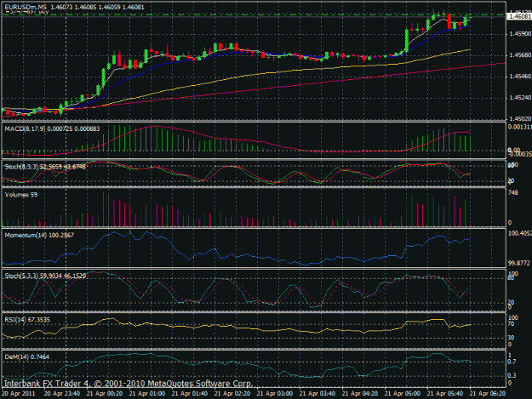Click the 1.45900 price axis label

(x=520, y=34)
